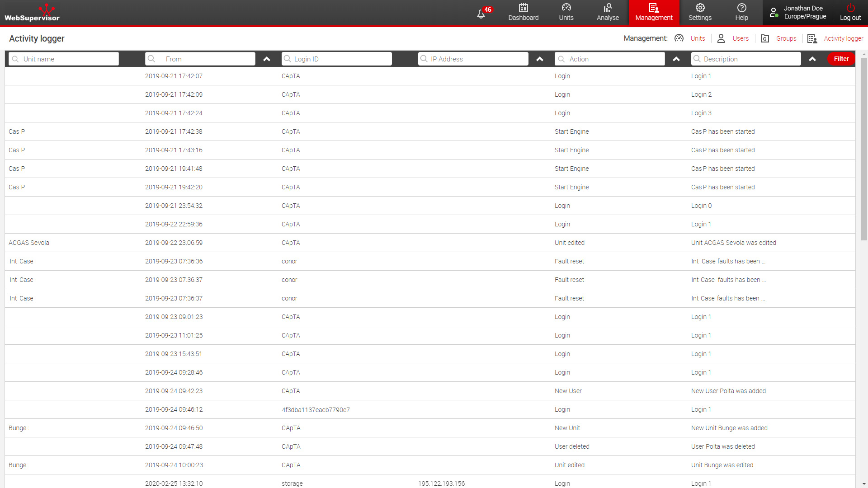Switch to the Management tab
This screenshot has width=868, height=488.
[654, 12]
